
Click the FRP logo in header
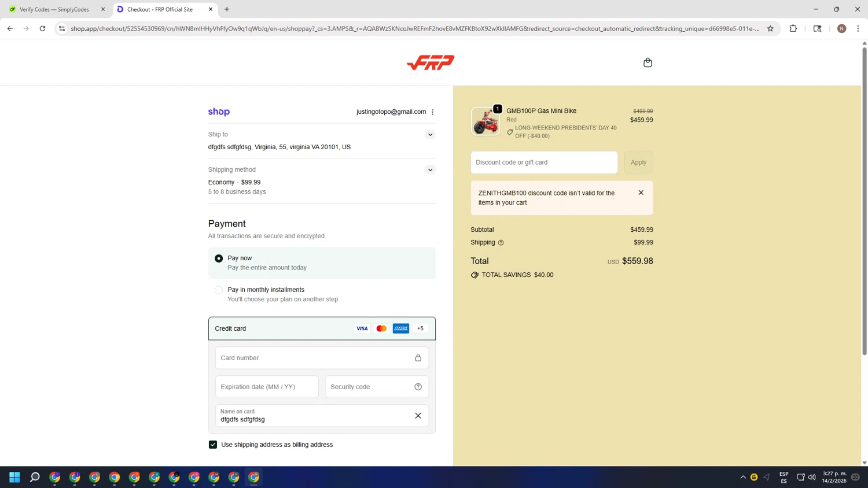point(431,62)
